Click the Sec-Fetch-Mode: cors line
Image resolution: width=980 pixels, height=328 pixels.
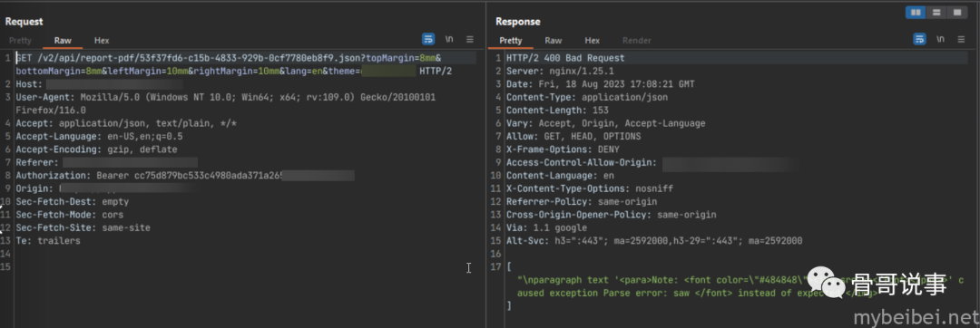69,215
